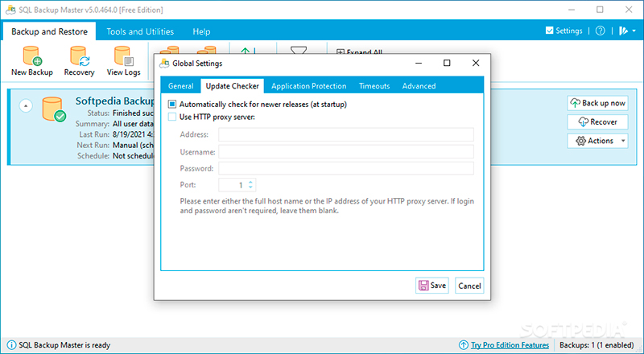This screenshot has height=354, width=644.
Task: Increase the Port number with up arrow
Action: point(251,182)
